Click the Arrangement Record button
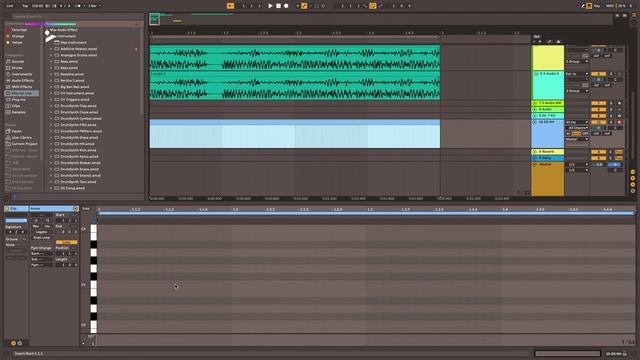 coord(286,6)
